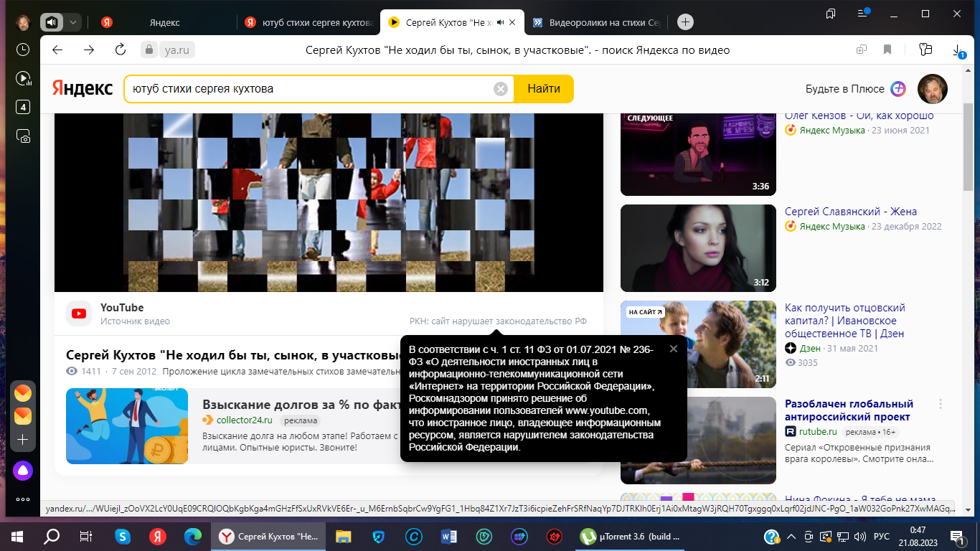Image resolution: width=980 pixels, height=551 pixels.
Task: Close the Roskomnadzor notice popup
Action: click(x=673, y=349)
